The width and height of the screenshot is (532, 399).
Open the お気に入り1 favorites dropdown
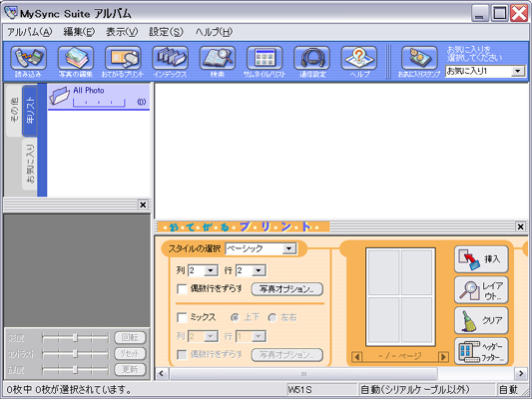485,71
